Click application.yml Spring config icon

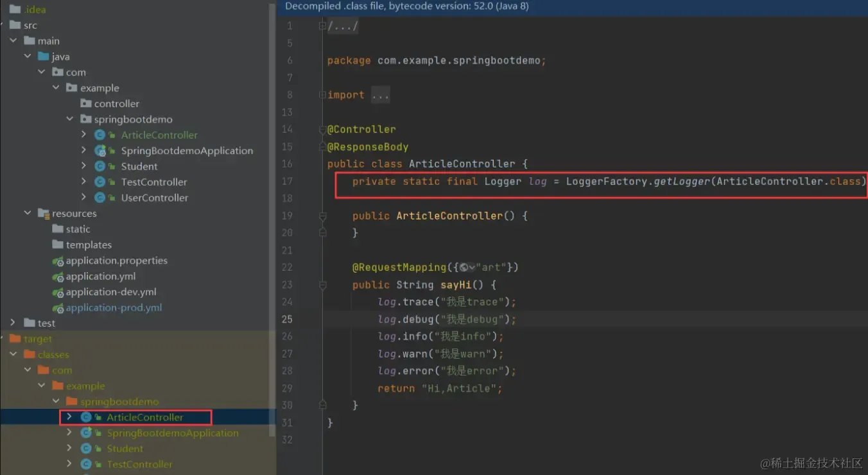[58, 276]
